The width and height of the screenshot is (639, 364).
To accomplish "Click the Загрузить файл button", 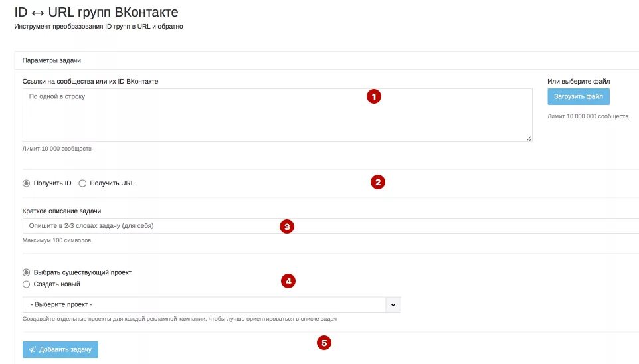I will 579,96.
